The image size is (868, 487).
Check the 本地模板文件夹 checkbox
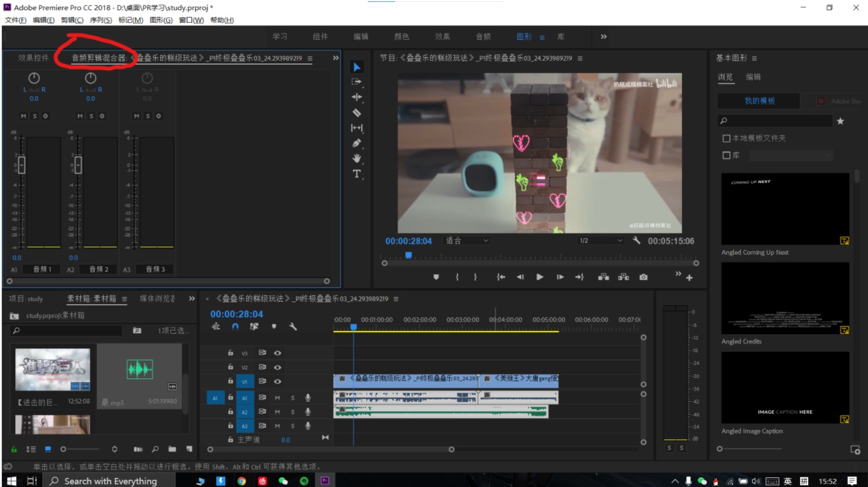pyautogui.click(x=727, y=138)
